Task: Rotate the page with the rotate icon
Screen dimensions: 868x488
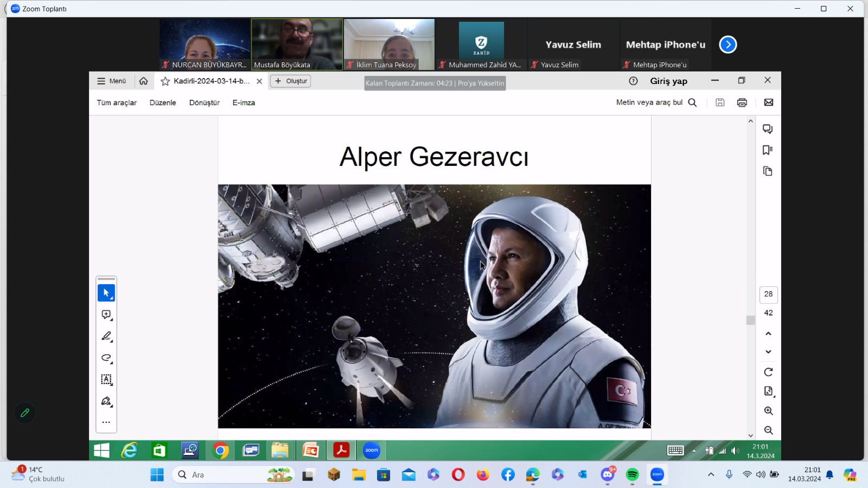Action: pyautogui.click(x=768, y=372)
